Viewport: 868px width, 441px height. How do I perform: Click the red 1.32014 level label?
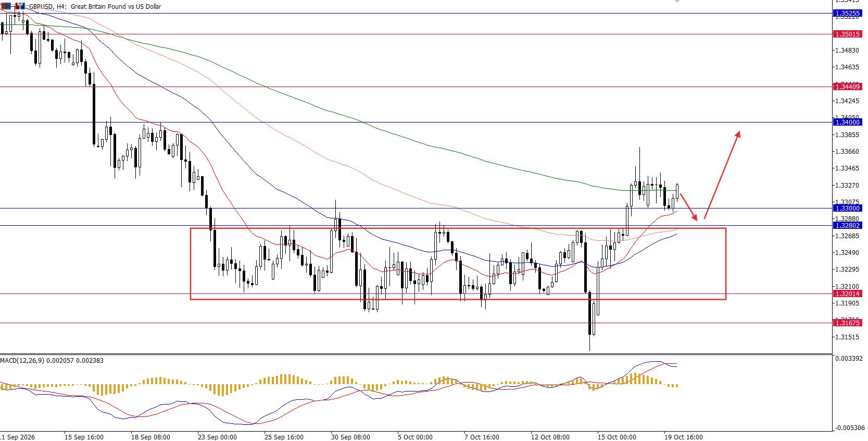click(847, 293)
